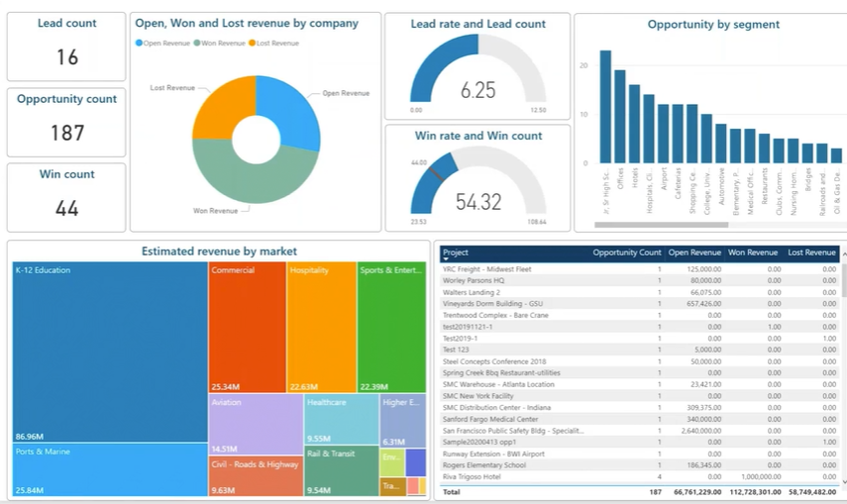Image resolution: width=847 pixels, height=504 pixels.
Task: Click the Lost Revenue legend marker
Action: tap(252, 44)
